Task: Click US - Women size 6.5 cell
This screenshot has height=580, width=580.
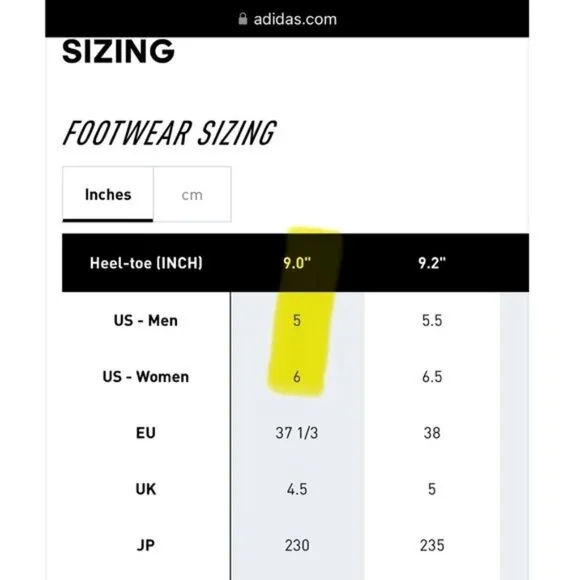Action: pos(432,377)
